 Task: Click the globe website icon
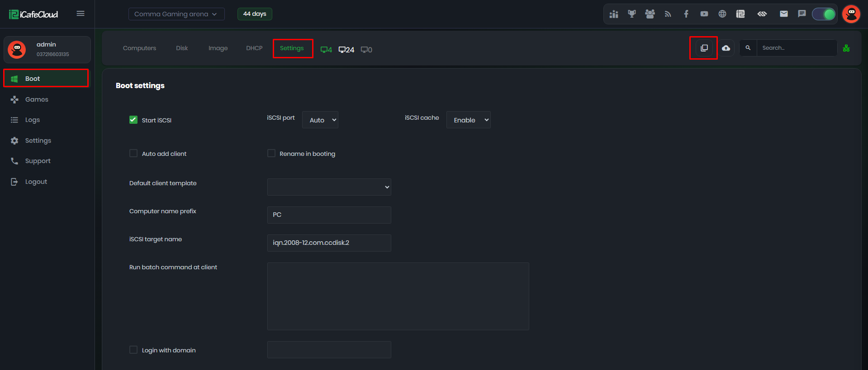pos(722,14)
